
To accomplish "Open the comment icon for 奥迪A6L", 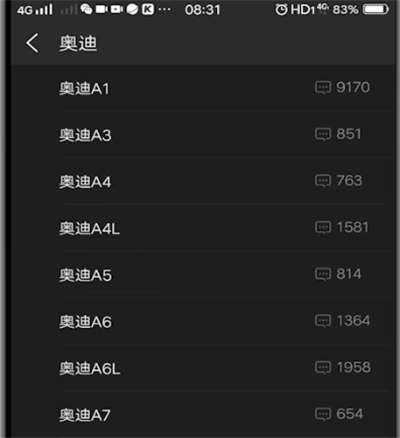I will (323, 368).
